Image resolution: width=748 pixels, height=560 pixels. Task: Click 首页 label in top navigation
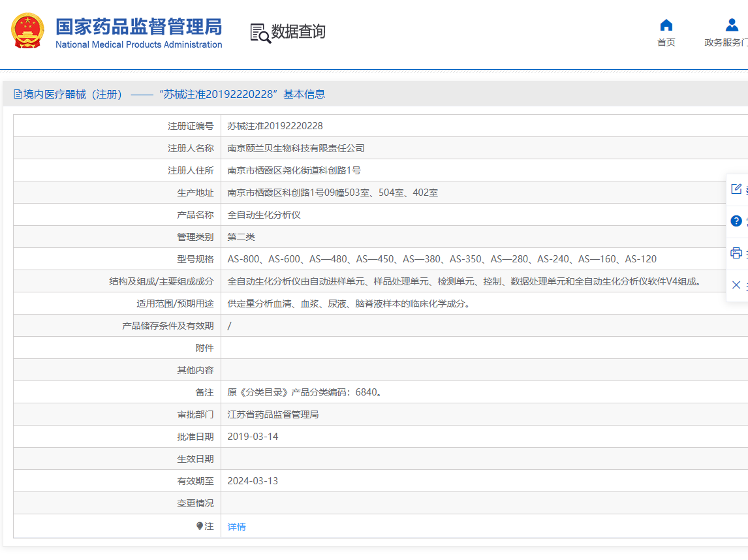(666, 42)
